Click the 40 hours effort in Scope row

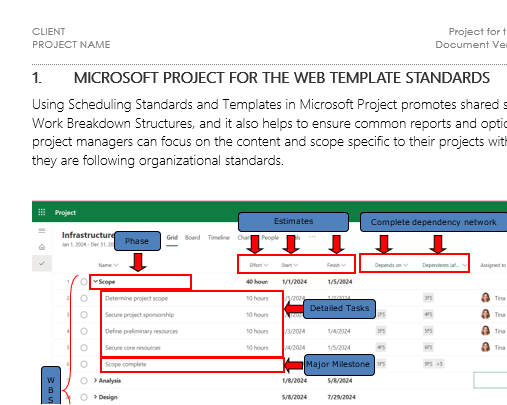coord(257,282)
